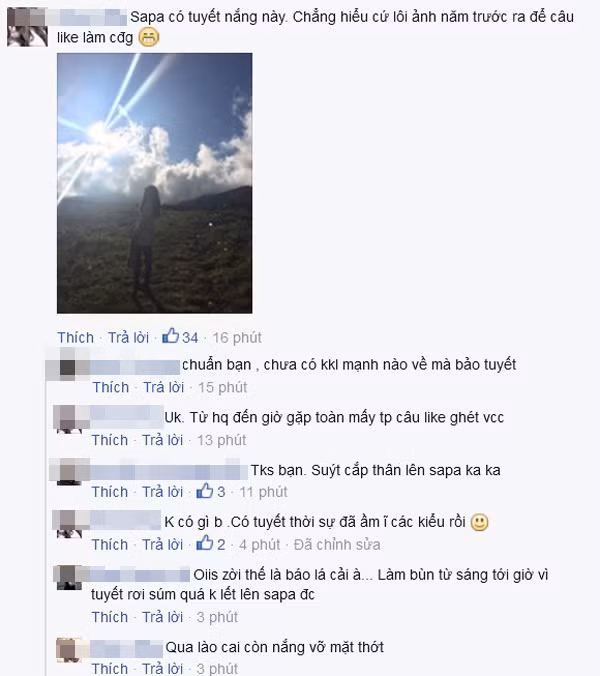Open 'Đã chỉnh sửa' edit history link
The height and width of the screenshot is (676, 600).
337,545
